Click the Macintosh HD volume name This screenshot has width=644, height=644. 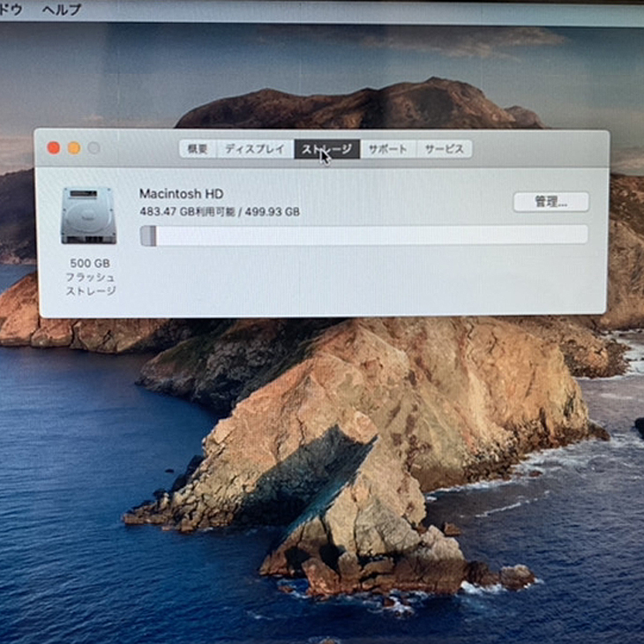click(181, 194)
